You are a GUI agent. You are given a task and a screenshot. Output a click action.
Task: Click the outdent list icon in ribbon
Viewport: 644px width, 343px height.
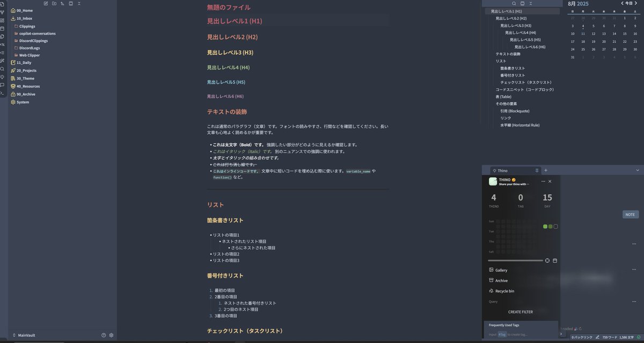pyautogui.click(x=3, y=53)
